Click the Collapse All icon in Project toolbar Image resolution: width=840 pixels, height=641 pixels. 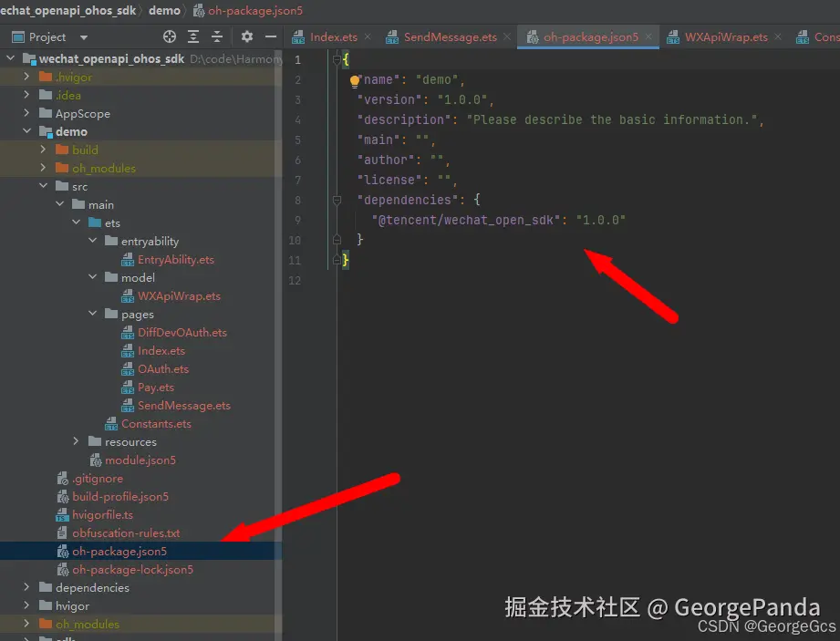[217, 36]
